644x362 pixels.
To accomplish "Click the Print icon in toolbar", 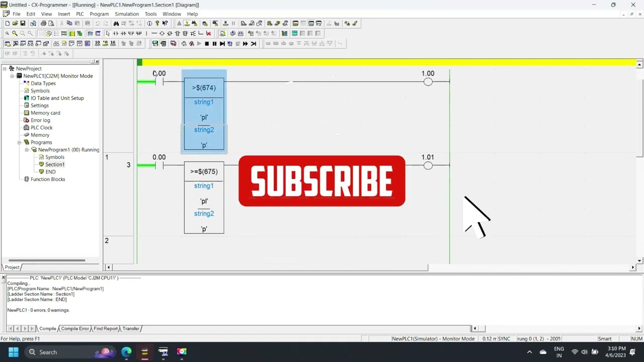I will (43, 23).
